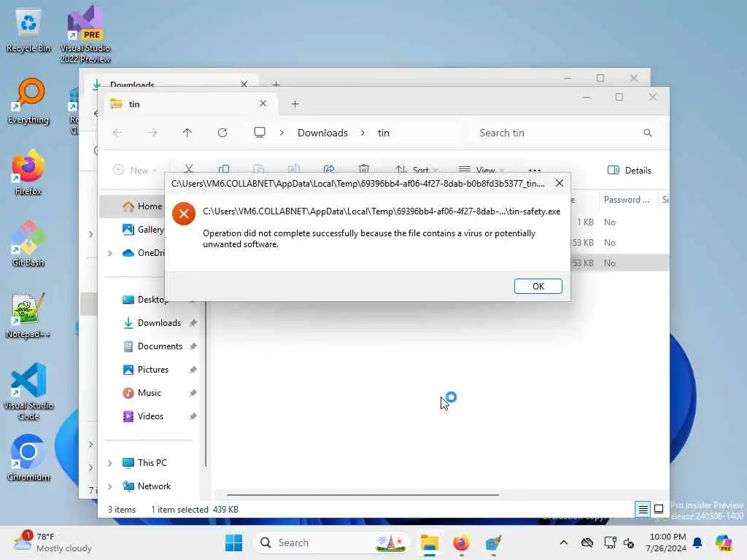Open Pictures in navigation pane
This screenshot has width=747, height=560.
pyautogui.click(x=146, y=370)
